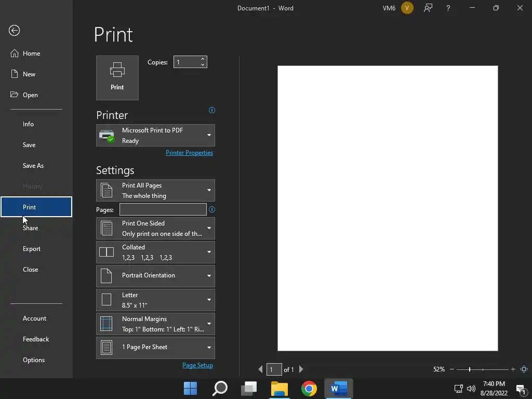
Task: Click the preview zoom slider handle
Action: (x=470, y=369)
